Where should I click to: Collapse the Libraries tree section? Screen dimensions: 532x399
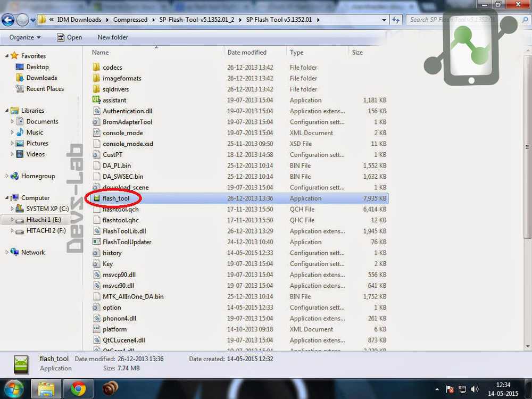pyautogui.click(x=7, y=110)
